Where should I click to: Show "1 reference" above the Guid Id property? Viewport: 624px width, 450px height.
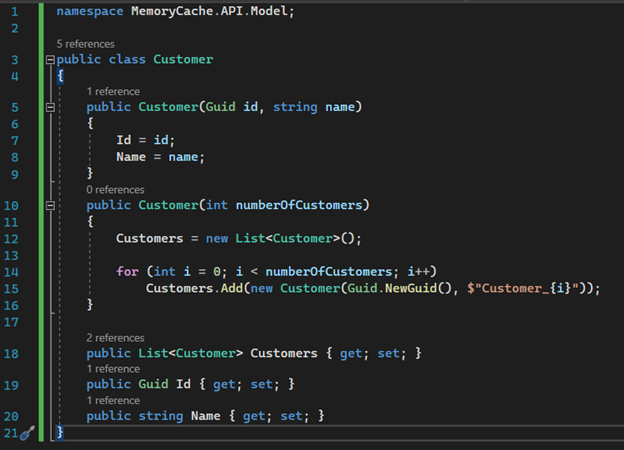coord(113,369)
